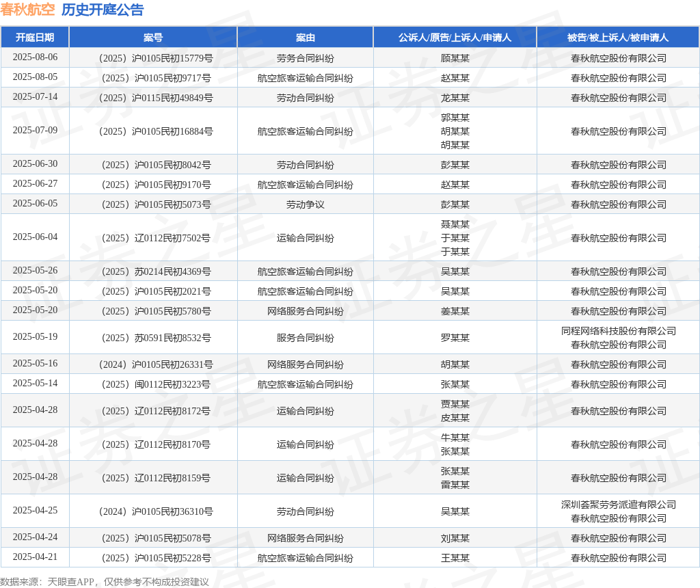Click the date 2025-08-06
The width and height of the screenshot is (700, 588).
pos(35,57)
